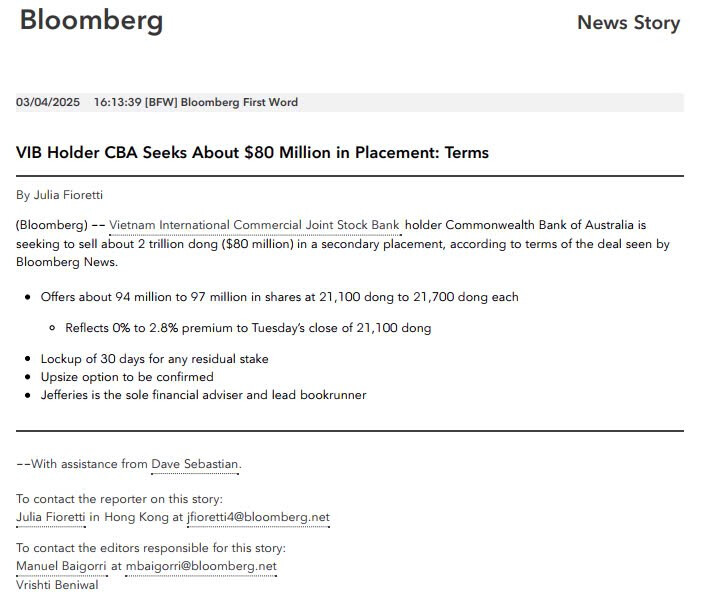The width and height of the screenshot is (708, 613).
Task: Click the Upsize option to be confirmed bullet
Action: 127,377
